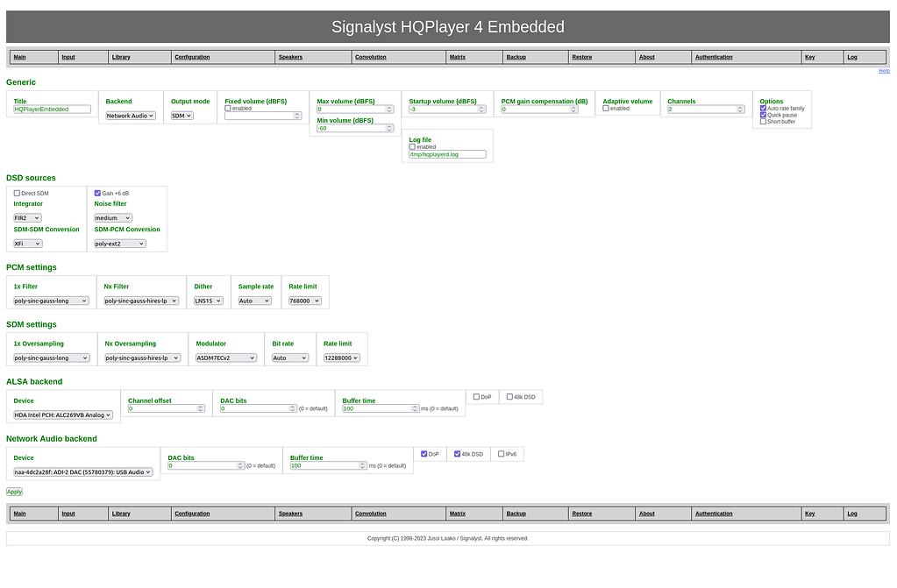
Task: Click the Network Audio Buffer time field
Action: (328, 465)
